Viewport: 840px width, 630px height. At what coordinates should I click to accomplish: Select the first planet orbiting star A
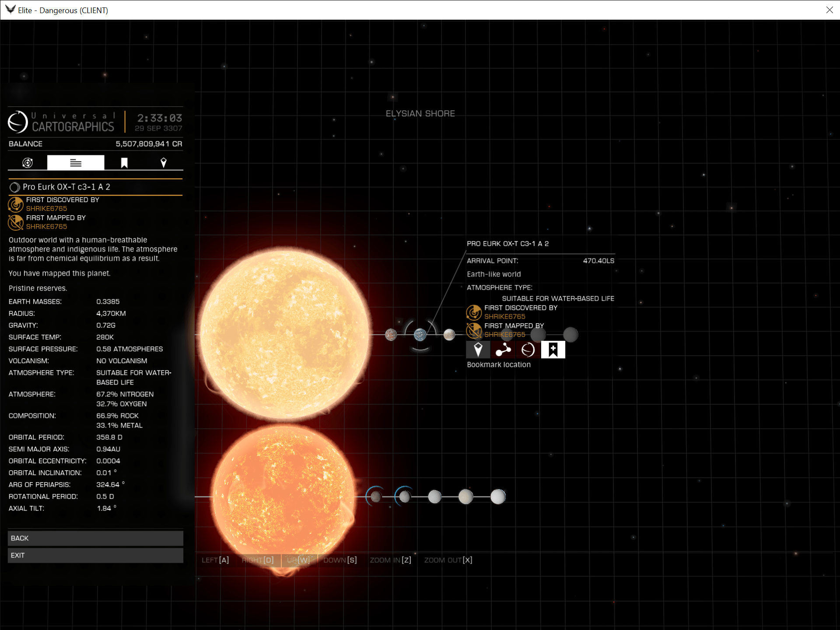(391, 335)
